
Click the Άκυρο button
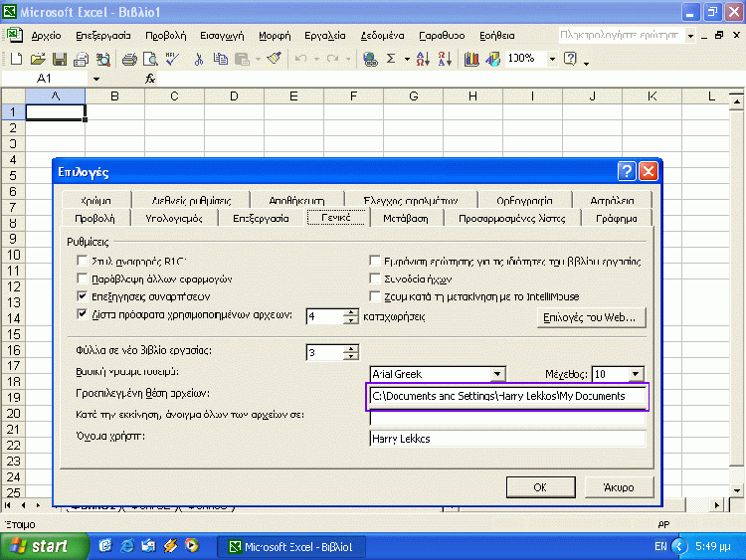(619, 487)
